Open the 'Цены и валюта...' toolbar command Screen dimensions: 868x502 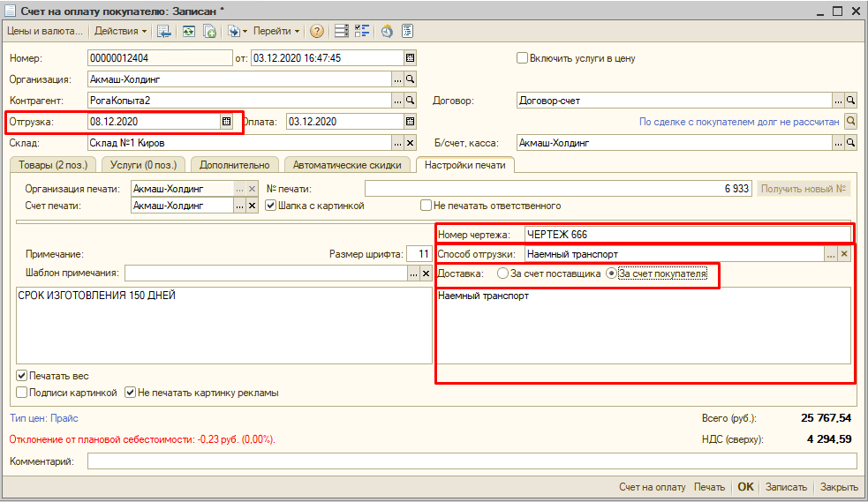(x=45, y=31)
